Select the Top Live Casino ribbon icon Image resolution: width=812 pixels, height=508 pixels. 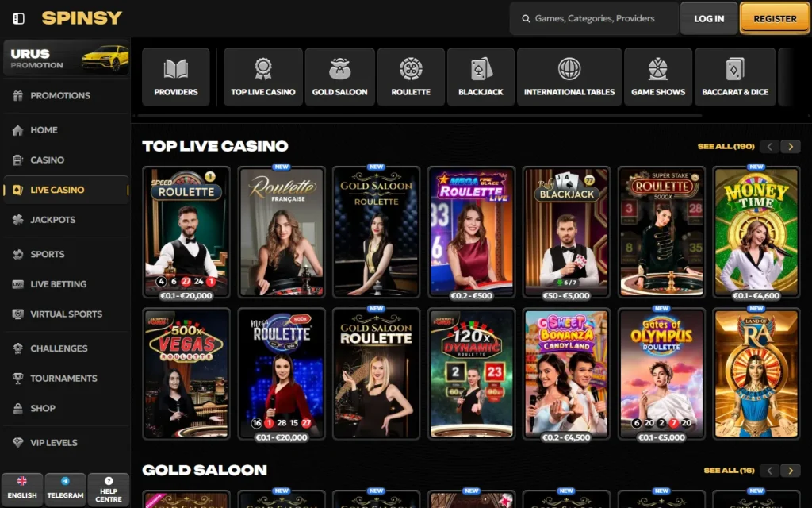pyautogui.click(x=263, y=68)
